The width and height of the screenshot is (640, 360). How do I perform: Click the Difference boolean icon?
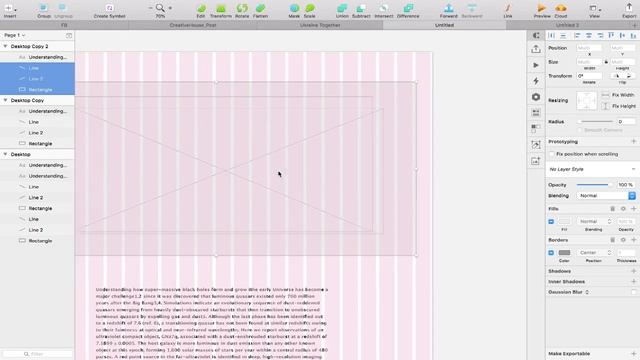point(408,8)
